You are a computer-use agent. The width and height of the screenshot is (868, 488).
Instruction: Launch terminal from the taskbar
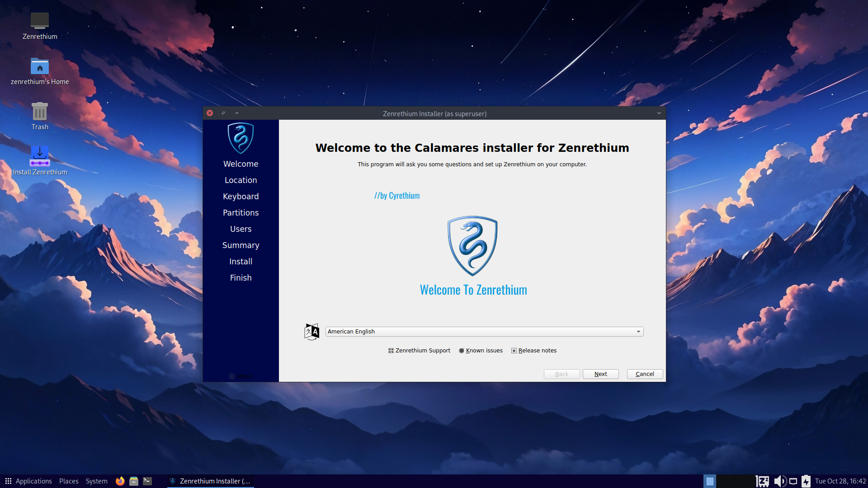pyautogui.click(x=147, y=481)
